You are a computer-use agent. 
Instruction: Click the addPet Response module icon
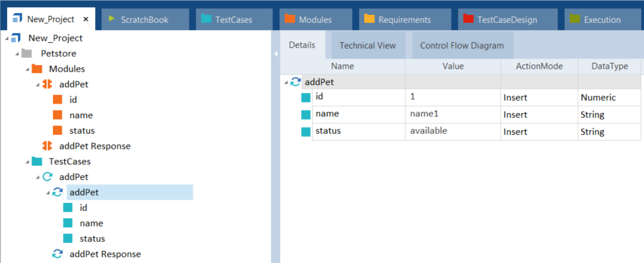tap(48, 146)
